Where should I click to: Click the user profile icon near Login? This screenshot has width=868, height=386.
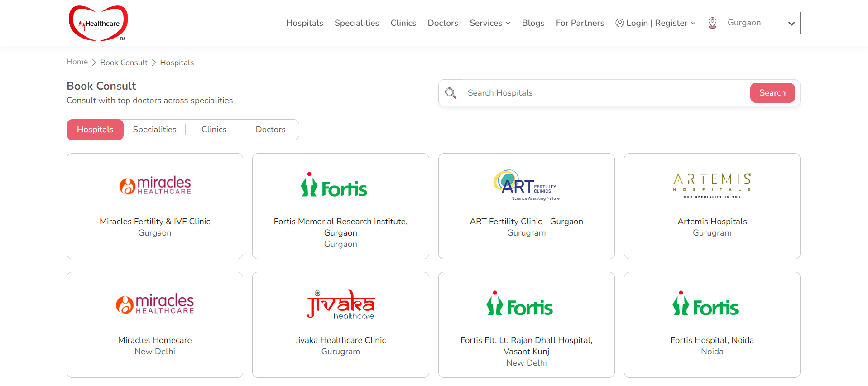[619, 23]
